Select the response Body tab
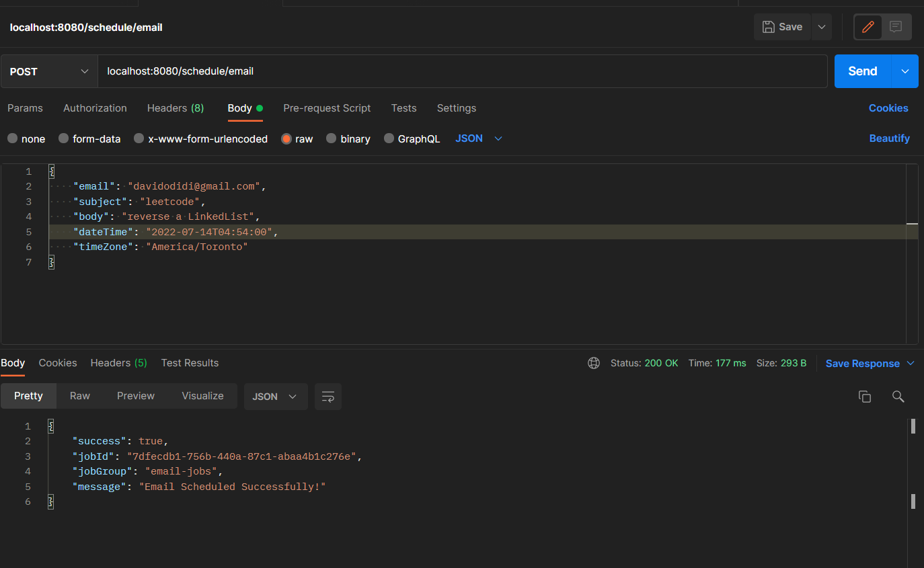Screen dimensions: 924x568 click(x=13, y=363)
